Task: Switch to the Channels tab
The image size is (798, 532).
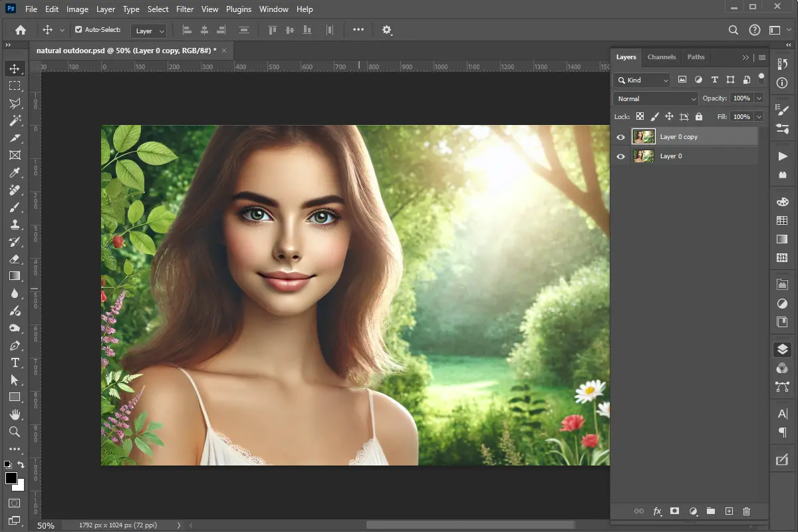Action: [662, 57]
